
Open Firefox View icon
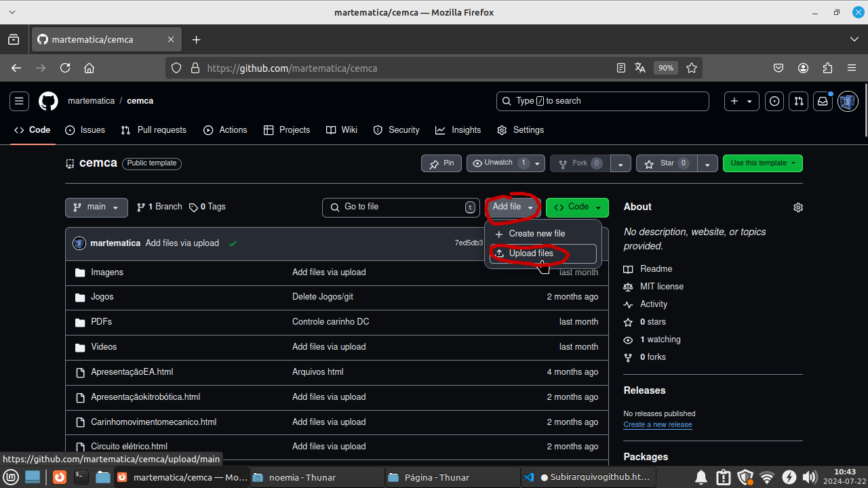[x=14, y=40]
